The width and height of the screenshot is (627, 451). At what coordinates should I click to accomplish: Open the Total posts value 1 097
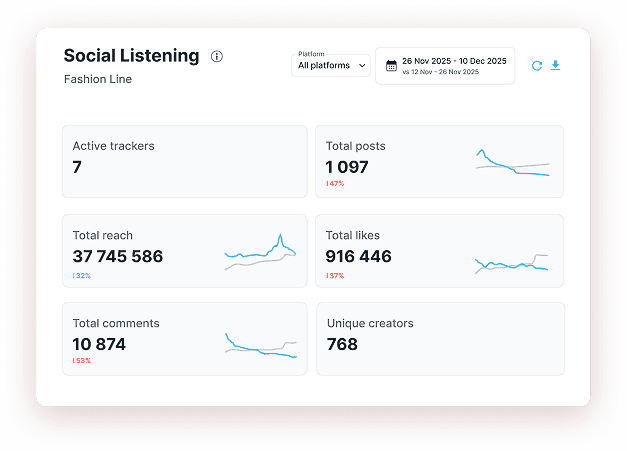point(347,167)
